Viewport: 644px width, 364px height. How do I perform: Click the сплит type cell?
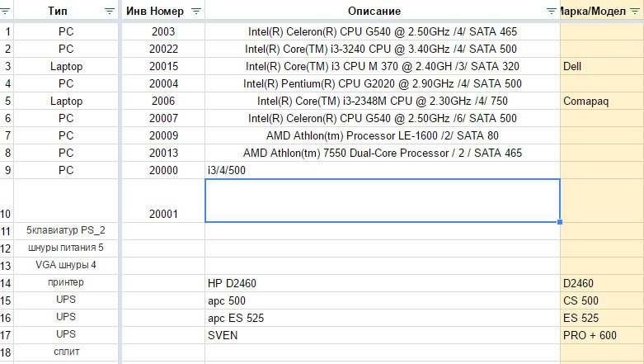coord(66,352)
